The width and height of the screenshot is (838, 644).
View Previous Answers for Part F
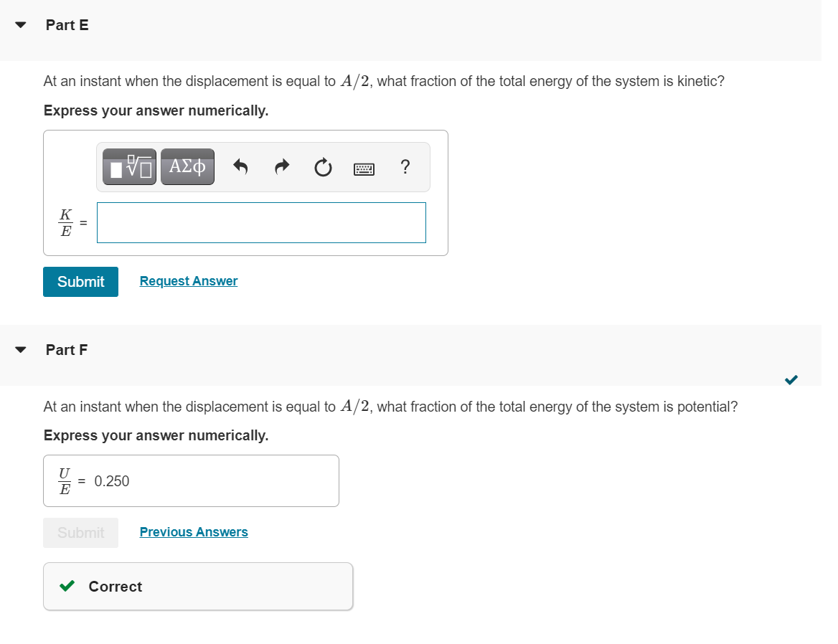click(x=193, y=531)
